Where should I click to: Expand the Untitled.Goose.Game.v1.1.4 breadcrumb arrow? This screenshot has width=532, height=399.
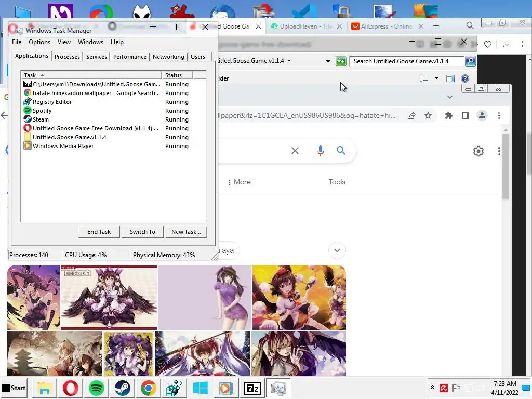coord(289,61)
